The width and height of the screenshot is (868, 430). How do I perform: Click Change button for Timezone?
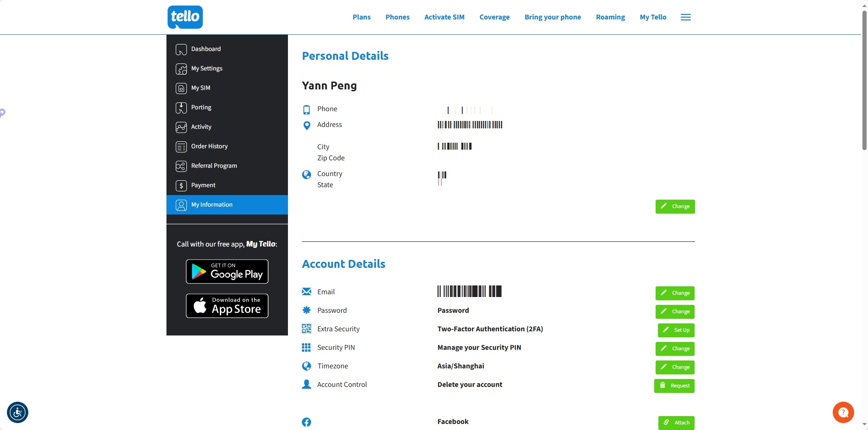[x=675, y=367]
